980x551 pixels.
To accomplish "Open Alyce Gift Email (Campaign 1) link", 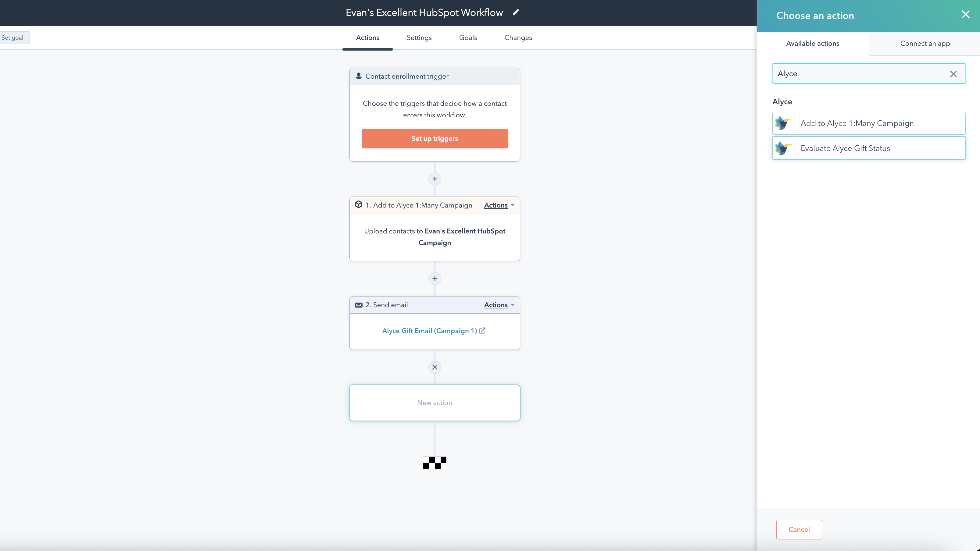I will (429, 331).
